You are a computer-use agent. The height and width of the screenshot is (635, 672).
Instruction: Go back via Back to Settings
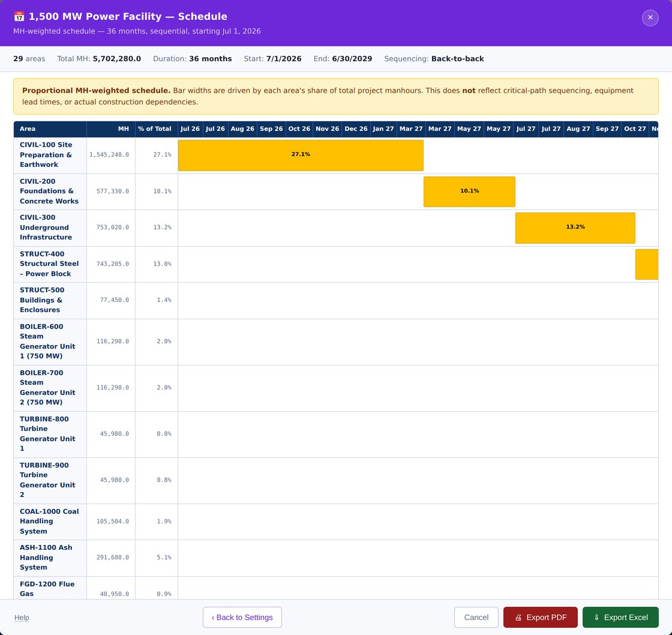242,617
